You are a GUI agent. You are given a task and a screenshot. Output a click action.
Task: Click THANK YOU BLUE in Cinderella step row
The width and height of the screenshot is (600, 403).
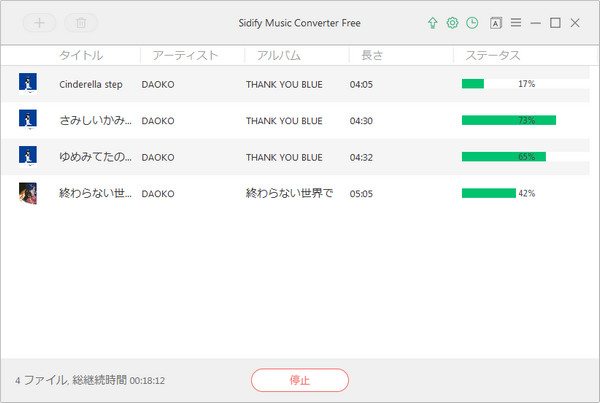point(284,85)
